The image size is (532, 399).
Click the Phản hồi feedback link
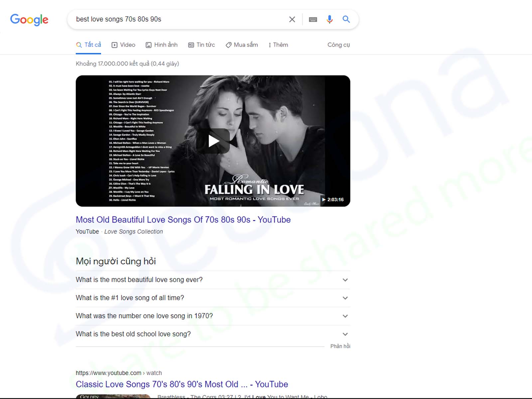click(x=340, y=346)
